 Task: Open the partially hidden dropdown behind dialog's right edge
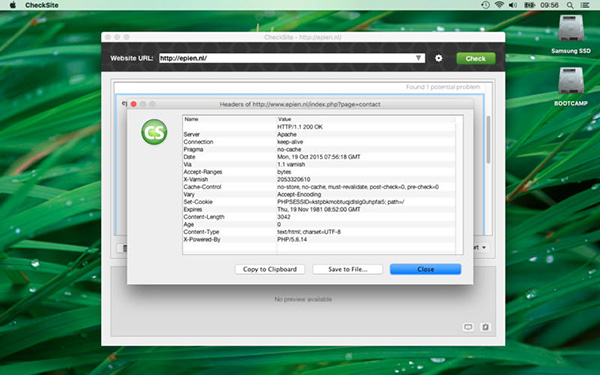(480, 248)
